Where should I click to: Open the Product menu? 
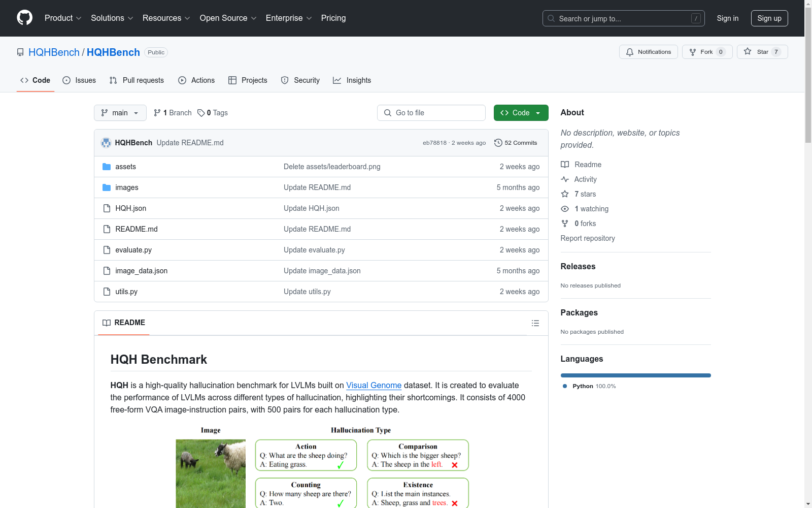click(63, 18)
